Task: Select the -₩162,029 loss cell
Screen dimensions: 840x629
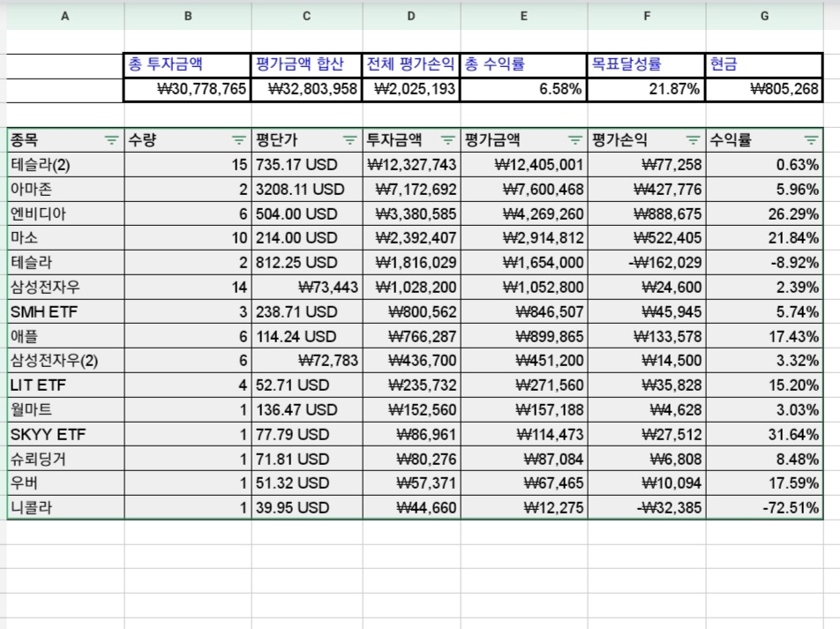Action: tap(647, 263)
